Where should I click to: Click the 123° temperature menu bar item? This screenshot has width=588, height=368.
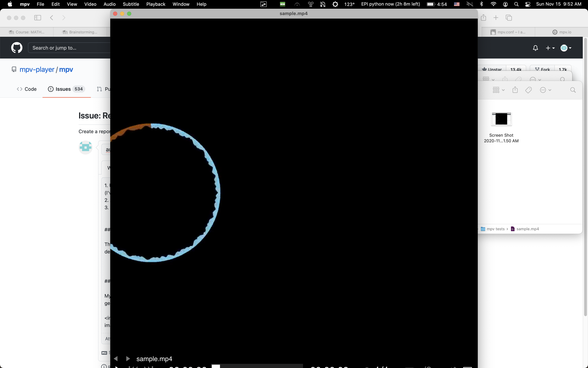pos(349,4)
